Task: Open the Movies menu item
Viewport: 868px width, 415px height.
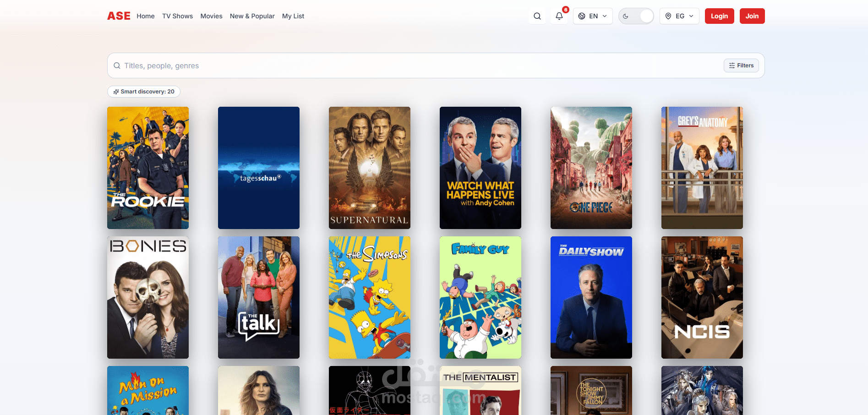Action: click(x=211, y=16)
